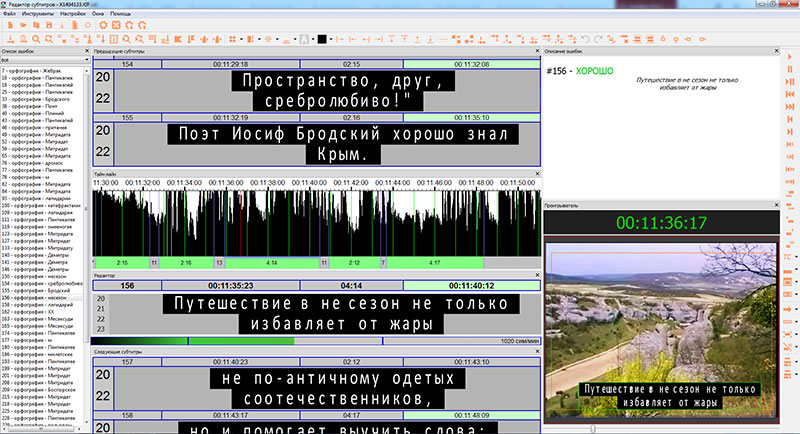Click timeline segment labeled 2:16
The image size is (800, 434).
[x=186, y=263]
